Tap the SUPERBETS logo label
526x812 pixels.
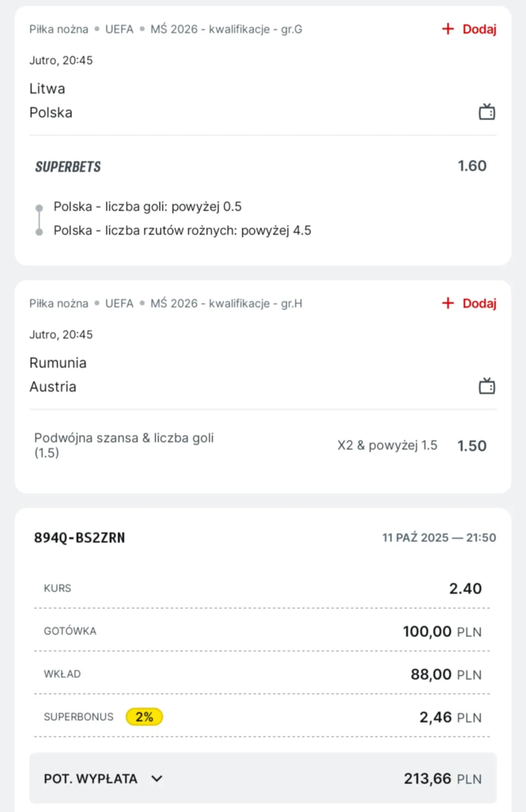pyautogui.click(x=68, y=167)
